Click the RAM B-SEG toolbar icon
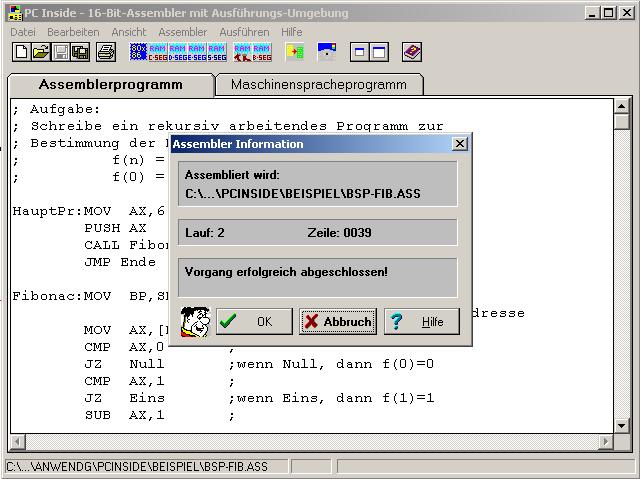Screen dimensions: 640x479 [x=262, y=52]
